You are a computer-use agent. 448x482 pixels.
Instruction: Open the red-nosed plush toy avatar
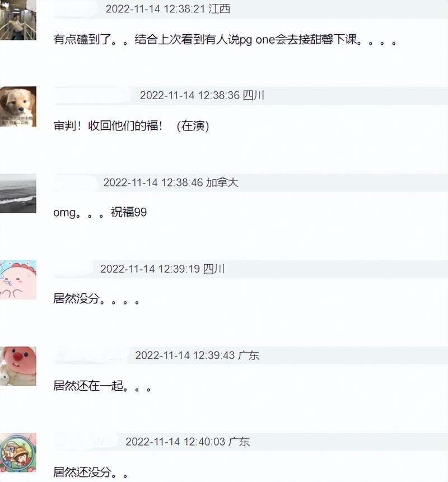[x=18, y=366]
